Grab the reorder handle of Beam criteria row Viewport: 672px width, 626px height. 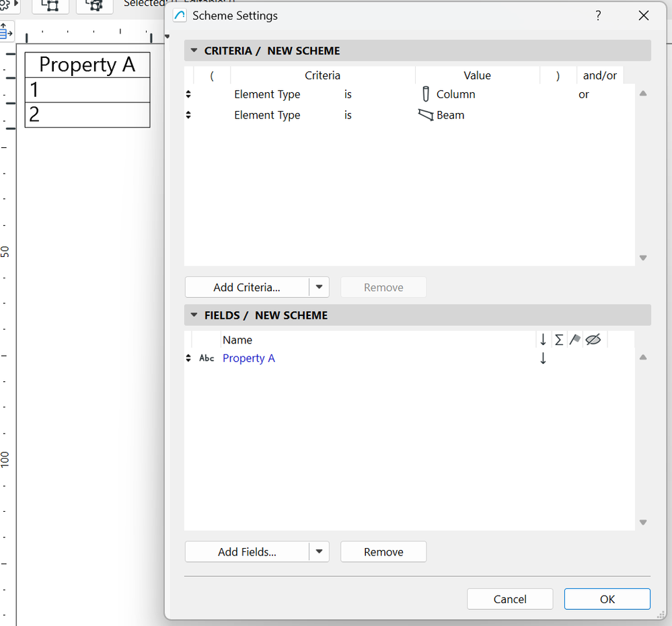[188, 115]
